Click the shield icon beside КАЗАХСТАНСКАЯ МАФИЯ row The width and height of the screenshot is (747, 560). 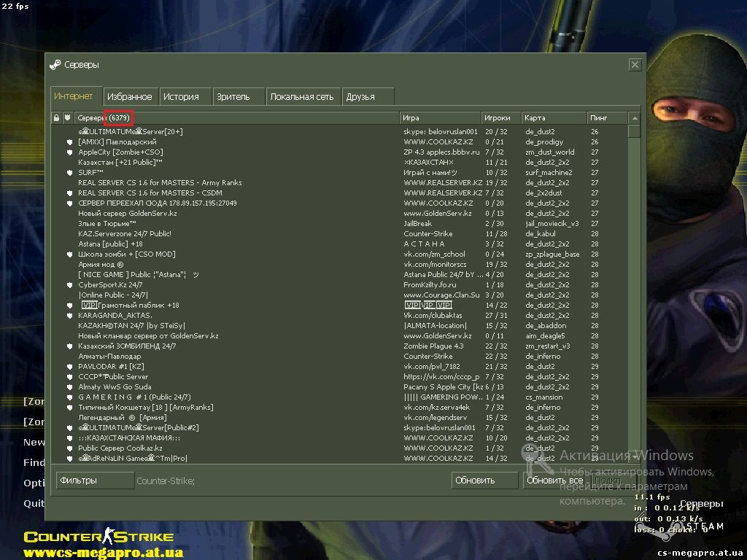69,438
